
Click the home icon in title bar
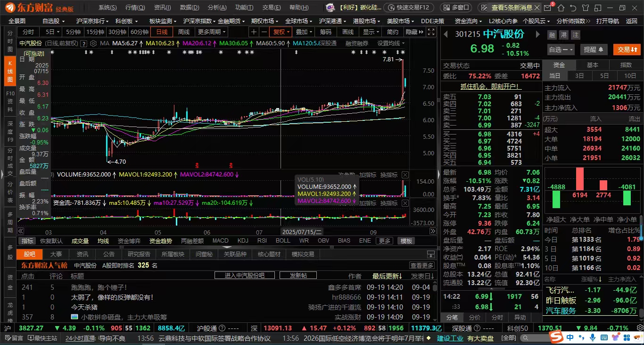point(561,8)
